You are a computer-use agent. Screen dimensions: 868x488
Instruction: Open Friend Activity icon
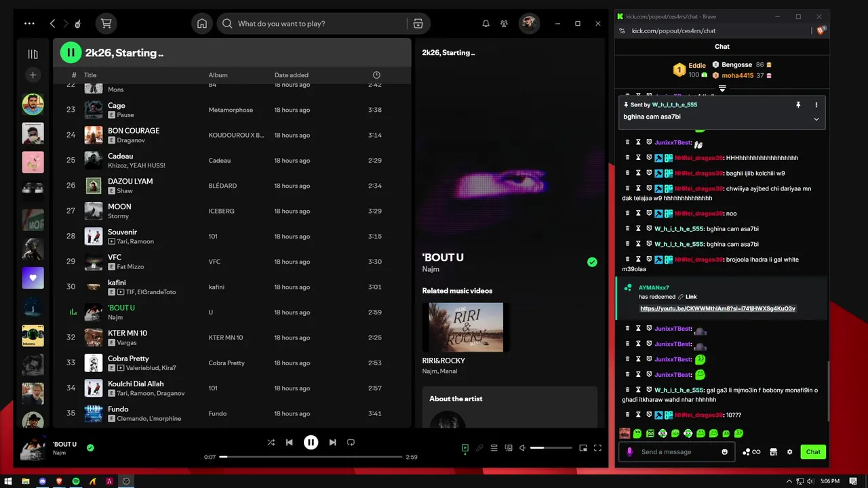click(504, 23)
